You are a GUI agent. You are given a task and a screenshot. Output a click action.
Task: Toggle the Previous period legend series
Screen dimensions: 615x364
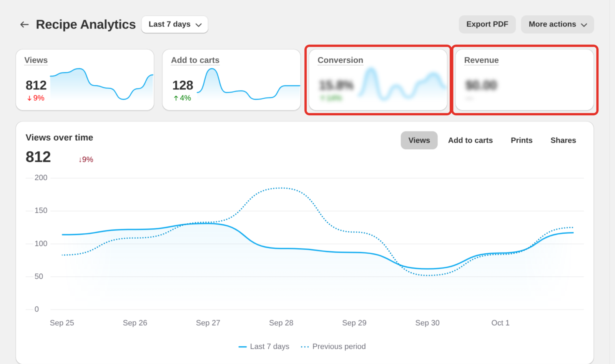333,346
